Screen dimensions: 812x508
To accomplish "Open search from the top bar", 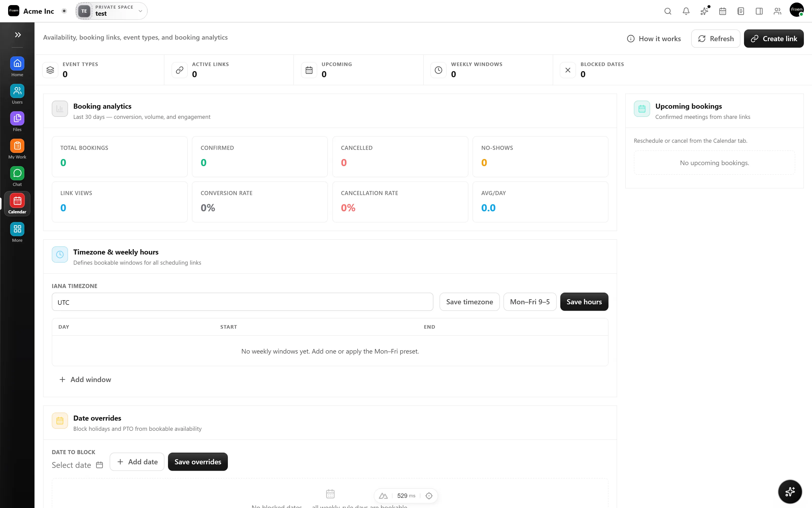I will [668, 11].
